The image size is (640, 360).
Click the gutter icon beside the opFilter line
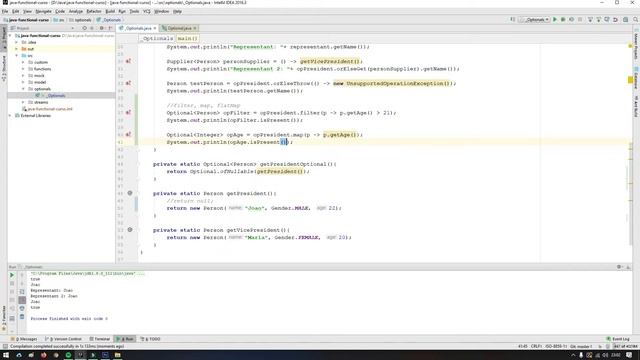click(x=128, y=113)
